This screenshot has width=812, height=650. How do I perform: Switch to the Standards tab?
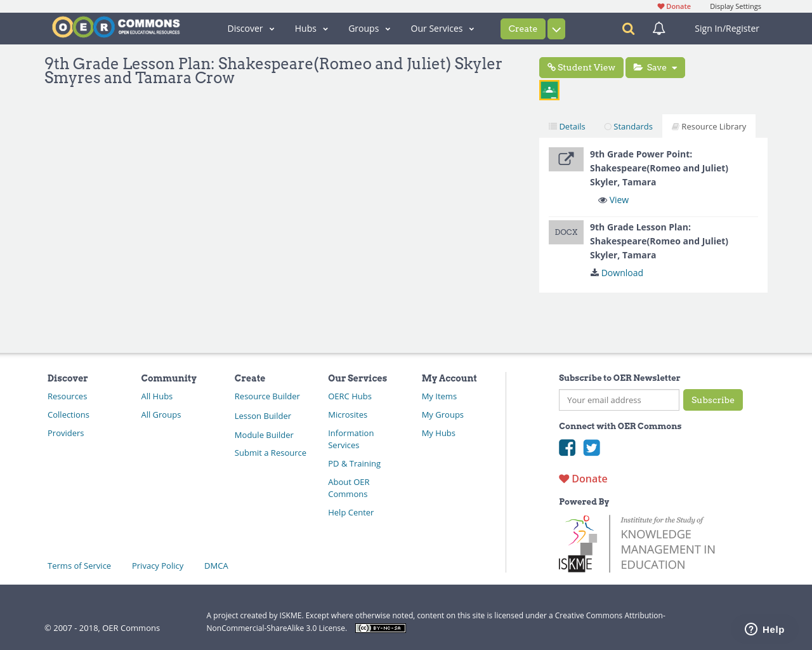click(628, 126)
